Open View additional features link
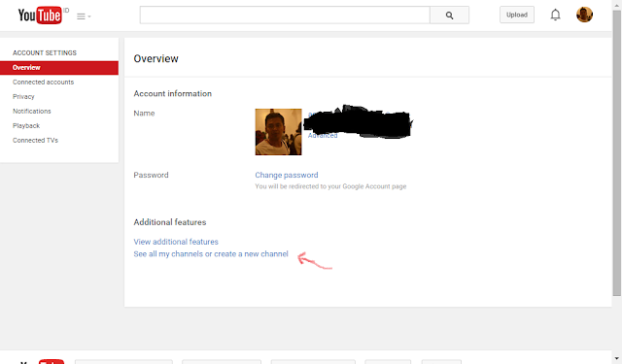The width and height of the screenshot is (622, 364). coord(176,242)
